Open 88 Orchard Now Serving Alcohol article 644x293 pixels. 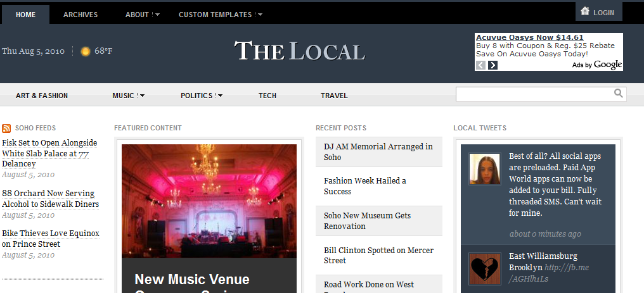click(51, 199)
